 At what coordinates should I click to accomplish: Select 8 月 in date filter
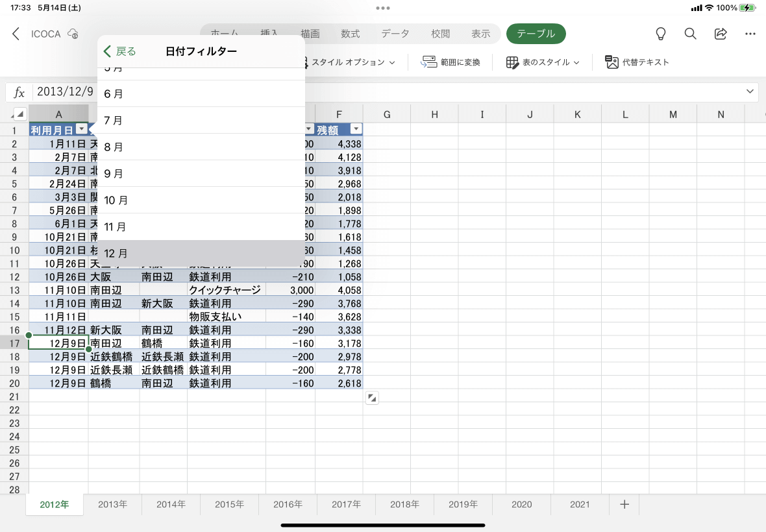pyautogui.click(x=201, y=147)
